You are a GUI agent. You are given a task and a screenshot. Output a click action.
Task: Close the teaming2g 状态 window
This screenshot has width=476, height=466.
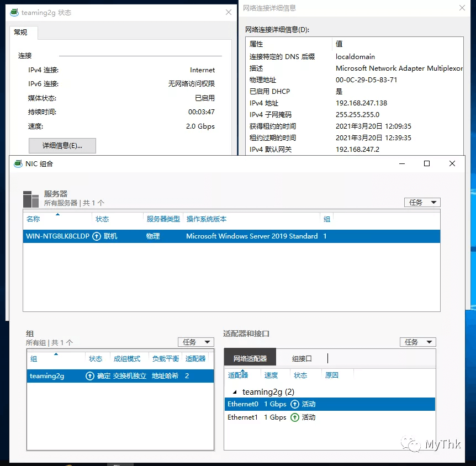click(229, 13)
